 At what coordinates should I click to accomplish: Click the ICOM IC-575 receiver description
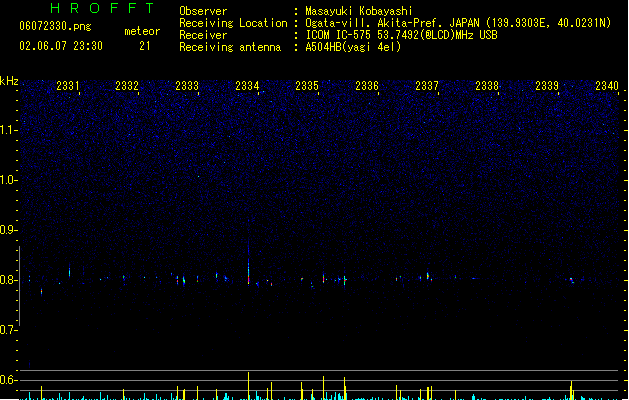pyautogui.click(x=401, y=35)
